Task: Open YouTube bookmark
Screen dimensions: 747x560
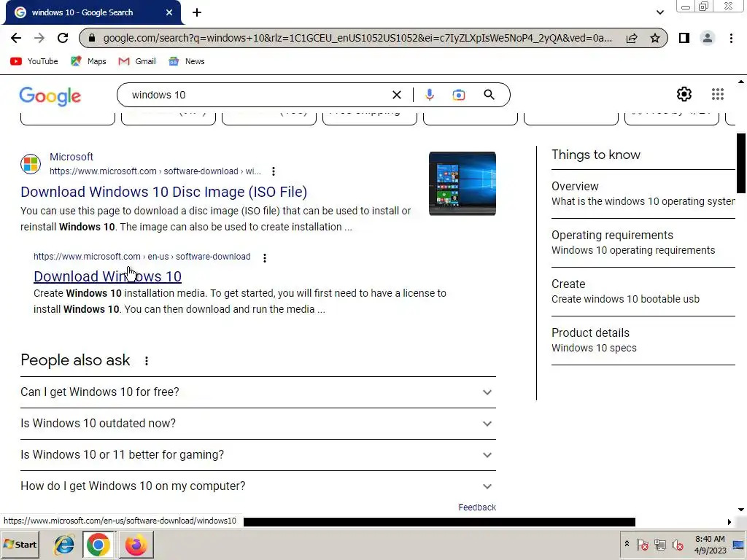Action: [x=34, y=61]
